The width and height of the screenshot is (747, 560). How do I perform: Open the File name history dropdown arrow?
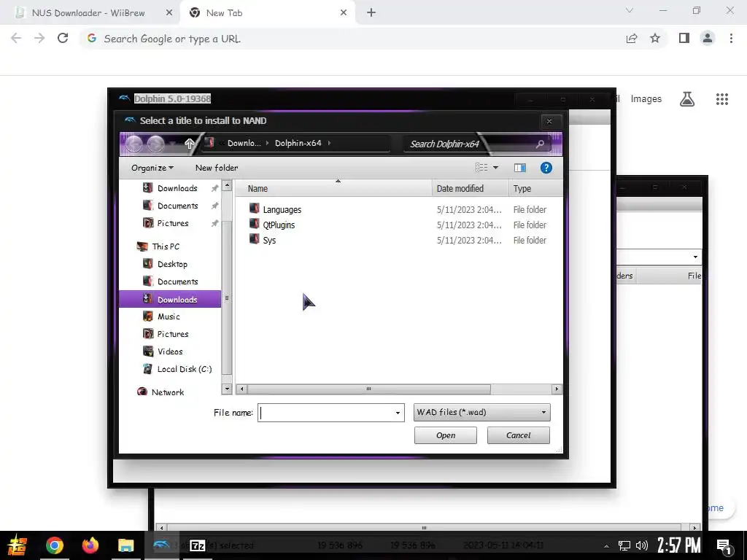click(398, 413)
